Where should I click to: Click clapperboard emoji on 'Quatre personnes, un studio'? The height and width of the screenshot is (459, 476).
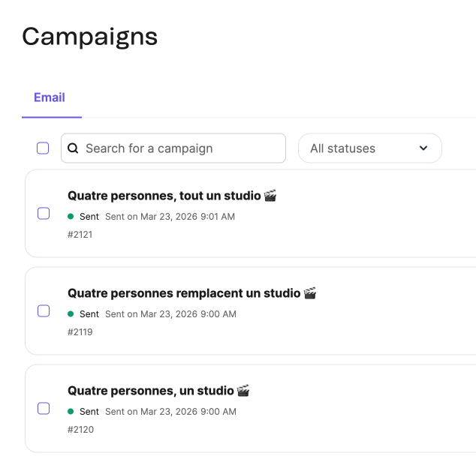coord(243,391)
